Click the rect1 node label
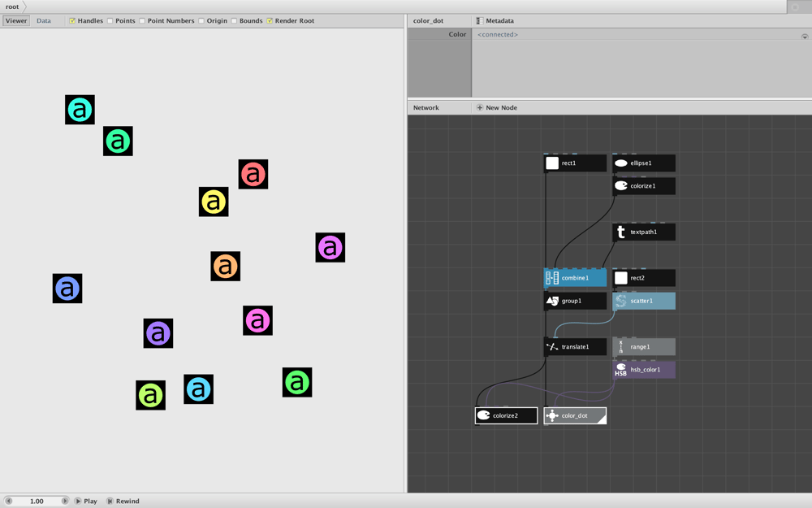Image resolution: width=812 pixels, height=508 pixels. 568,163
